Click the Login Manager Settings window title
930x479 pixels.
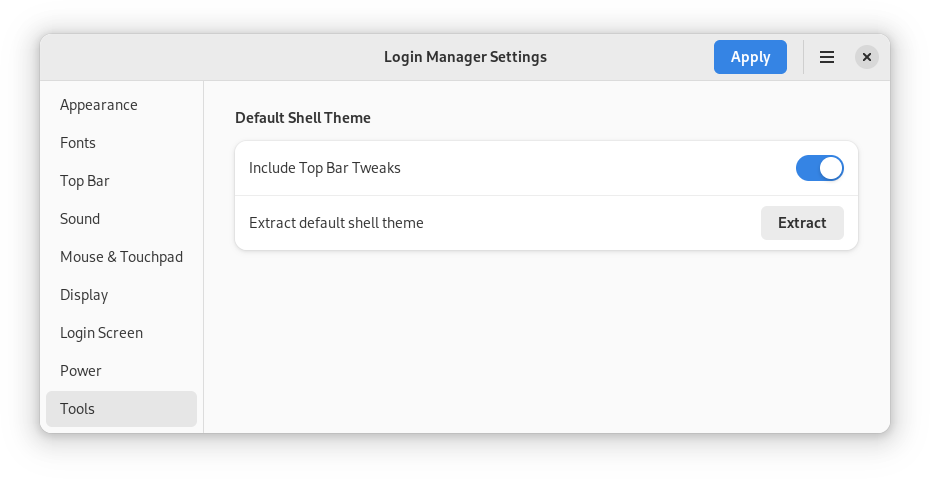coord(465,57)
